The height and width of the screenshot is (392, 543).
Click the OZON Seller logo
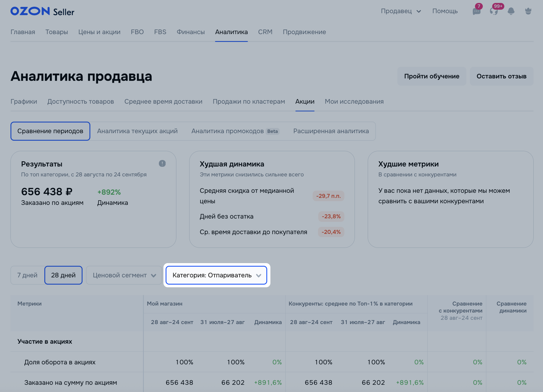click(42, 11)
